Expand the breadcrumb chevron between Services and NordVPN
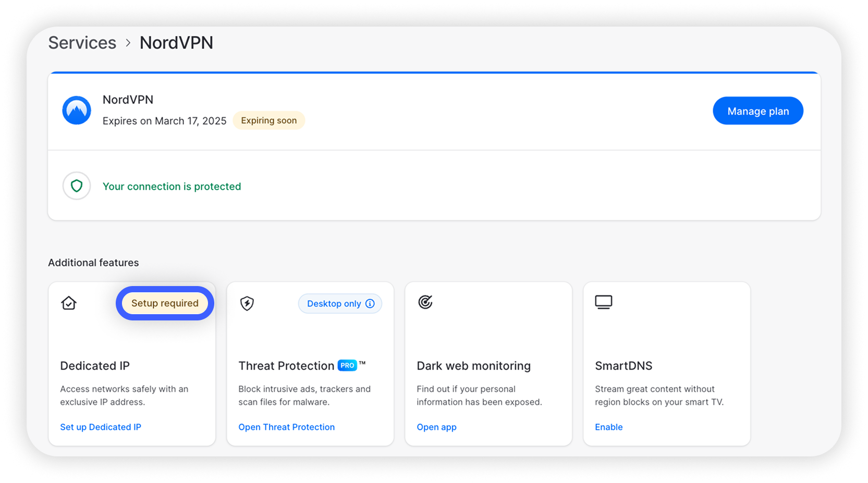This screenshot has height=483, width=868. 128,43
